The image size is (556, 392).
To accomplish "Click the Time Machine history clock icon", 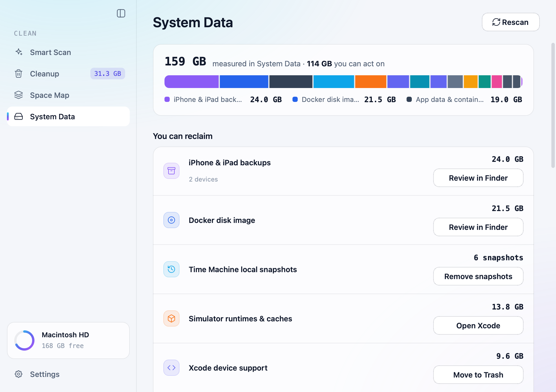I will point(171,269).
